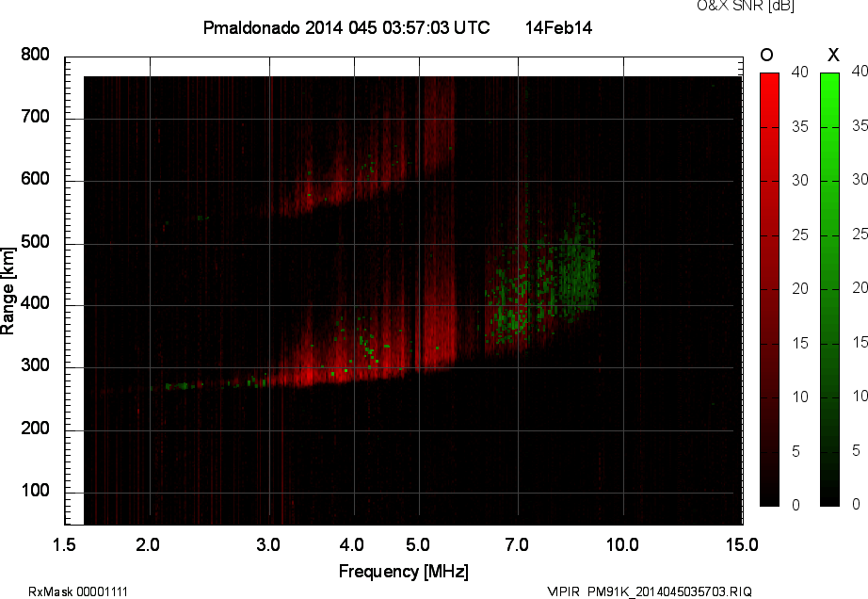Click the 1.5 frequency axis tick label
The image size is (868, 599).
pyautogui.click(x=64, y=544)
